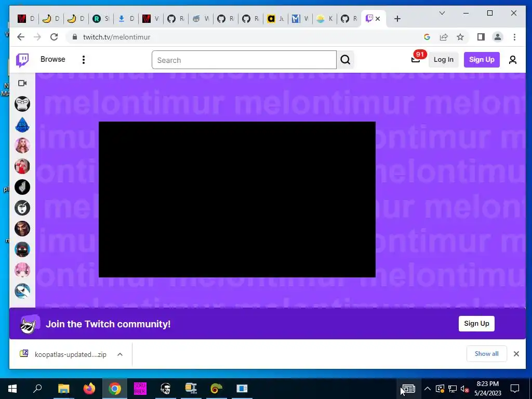
Task: Open the blue shark channel avatar
Action: click(22, 291)
